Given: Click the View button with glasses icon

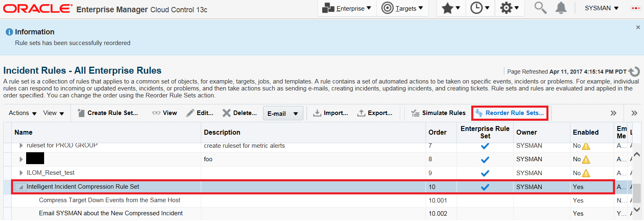Looking at the screenshot, I should click(165, 113).
